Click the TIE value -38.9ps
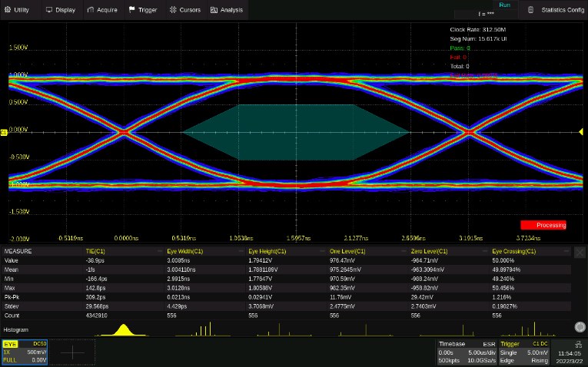 (95, 260)
